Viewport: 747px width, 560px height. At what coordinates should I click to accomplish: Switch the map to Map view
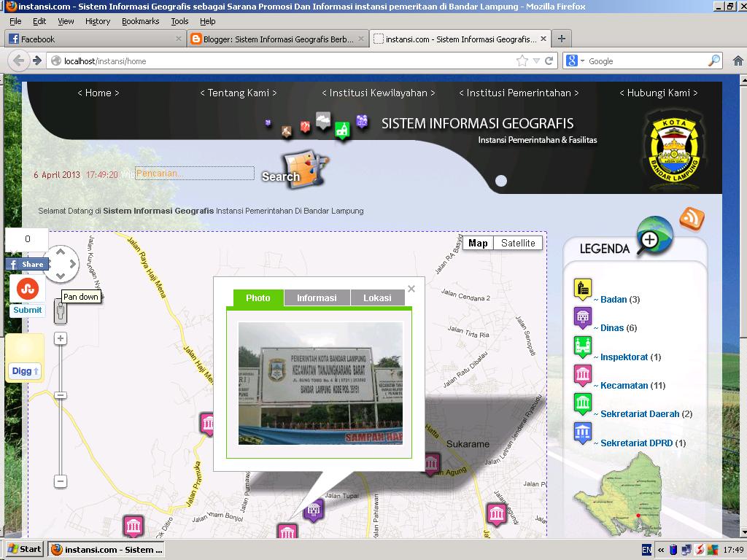[x=478, y=243]
